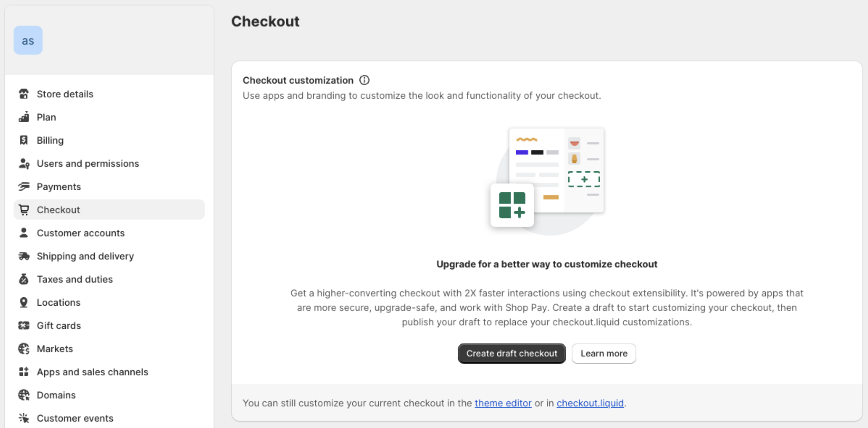
Task: Open the Billing settings icon
Action: (24, 140)
